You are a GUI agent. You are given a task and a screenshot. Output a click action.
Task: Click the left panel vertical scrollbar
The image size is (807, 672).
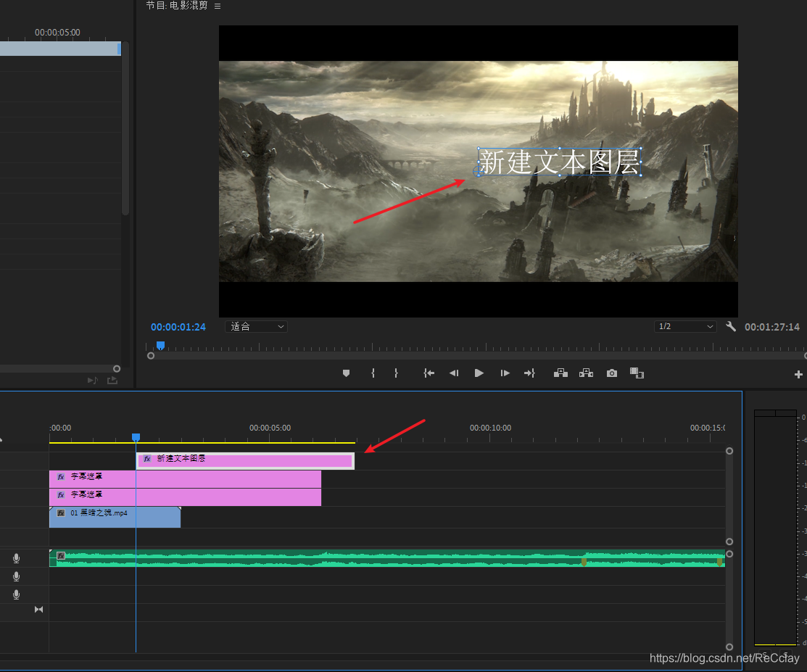pyautogui.click(x=125, y=128)
